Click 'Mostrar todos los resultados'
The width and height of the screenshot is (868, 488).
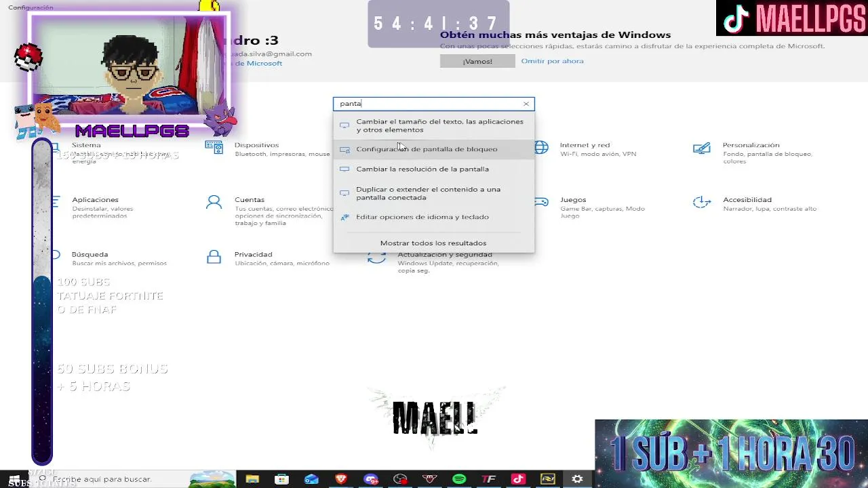point(433,243)
